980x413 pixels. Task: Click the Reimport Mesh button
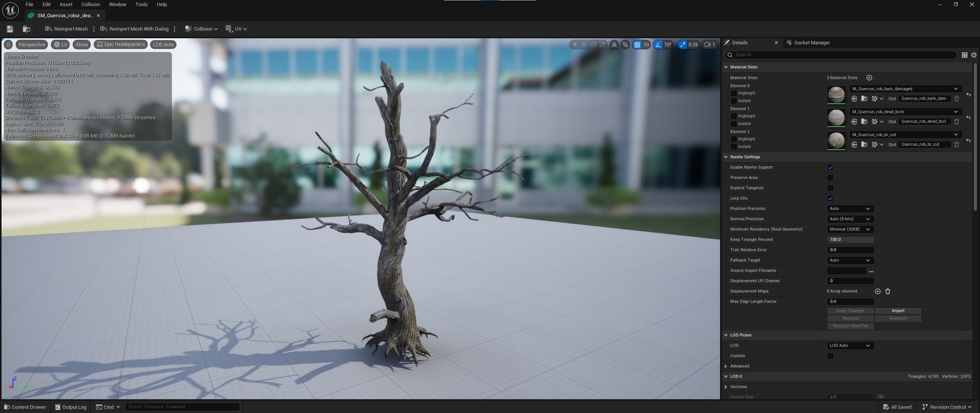(66, 29)
